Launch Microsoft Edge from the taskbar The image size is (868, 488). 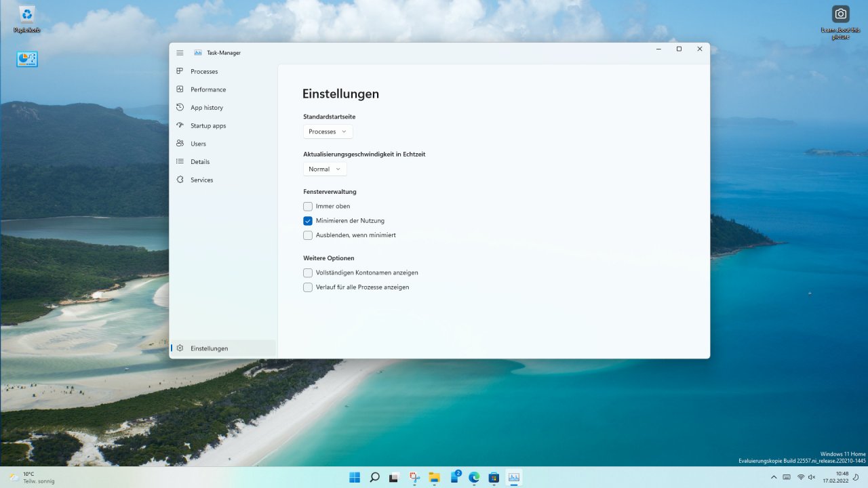coord(474,477)
